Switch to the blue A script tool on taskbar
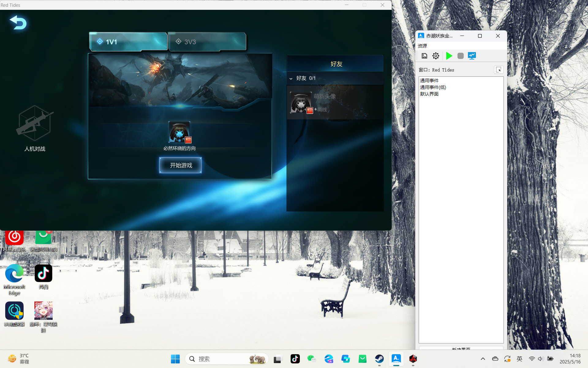588x368 pixels. pyautogui.click(x=396, y=359)
